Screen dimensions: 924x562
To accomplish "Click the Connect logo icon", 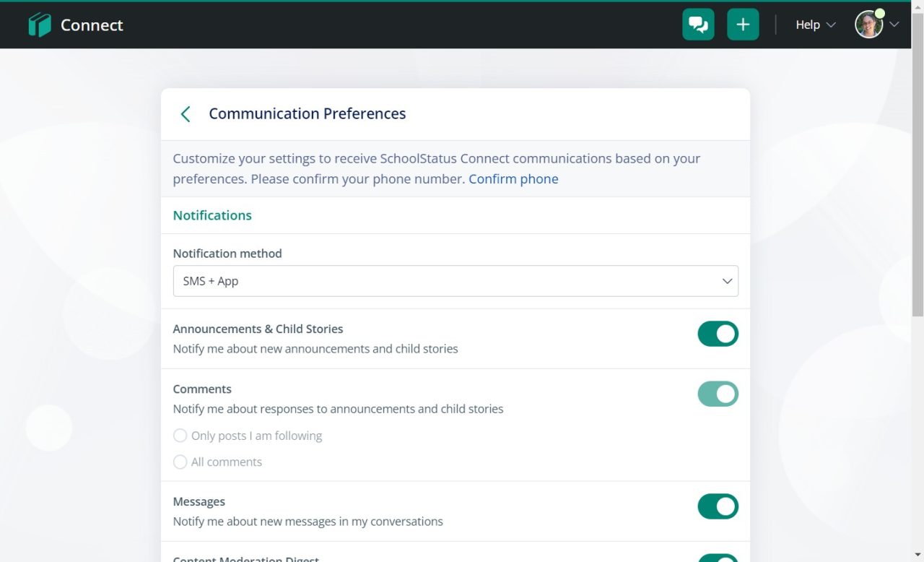I will pyautogui.click(x=40, y=25).
